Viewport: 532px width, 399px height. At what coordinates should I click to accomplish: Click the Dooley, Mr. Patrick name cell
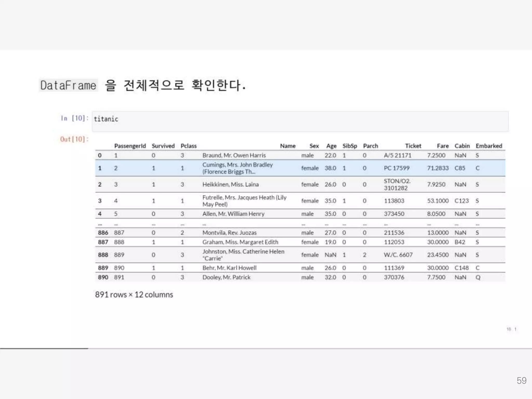(226, 277)
